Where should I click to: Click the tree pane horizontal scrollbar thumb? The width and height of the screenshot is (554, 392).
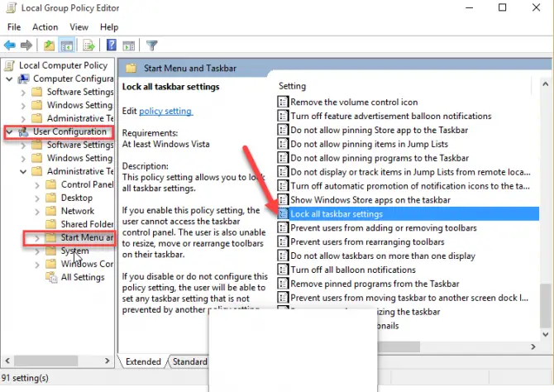[46, 361]
